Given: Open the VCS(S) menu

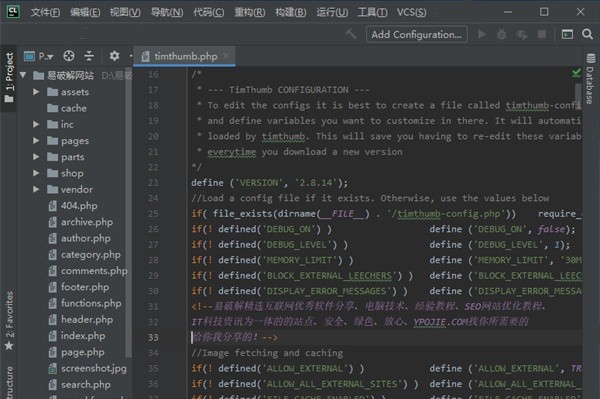Looking at the screenshot, I should 411,12.
